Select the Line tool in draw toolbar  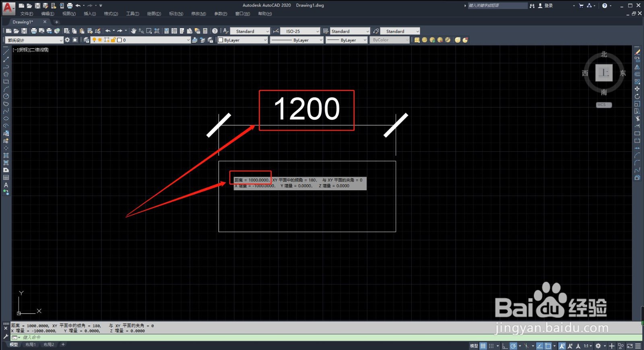point(6,52)
